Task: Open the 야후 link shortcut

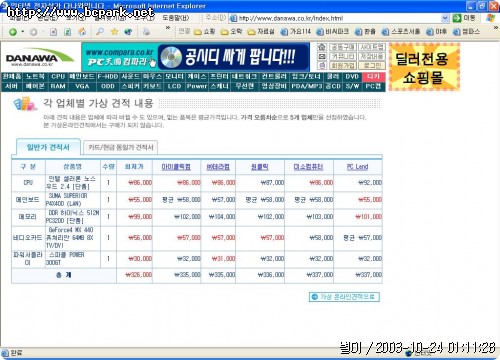Action: coord(436,32)
